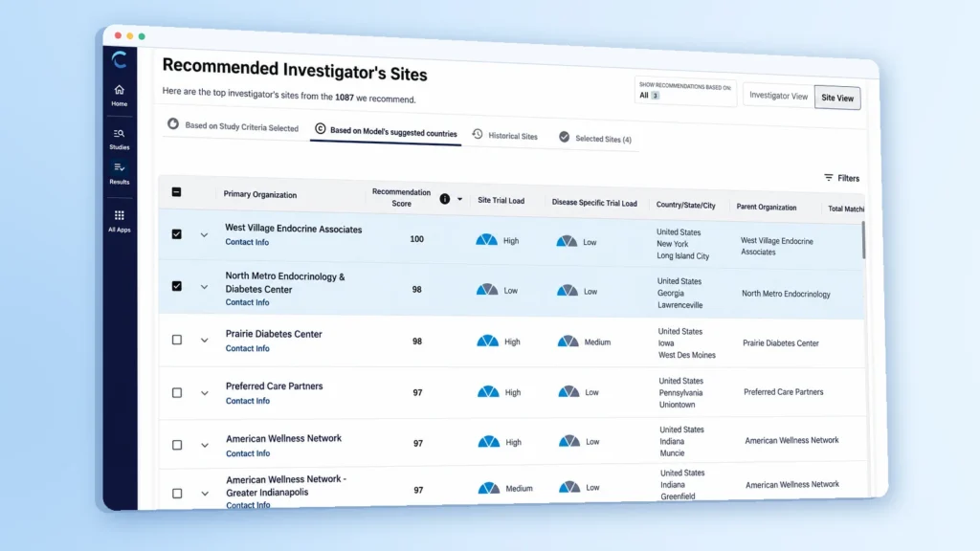Expand the Greater Indianapolis row
This screenshot has width=980, height=551.
click(205, 494)
